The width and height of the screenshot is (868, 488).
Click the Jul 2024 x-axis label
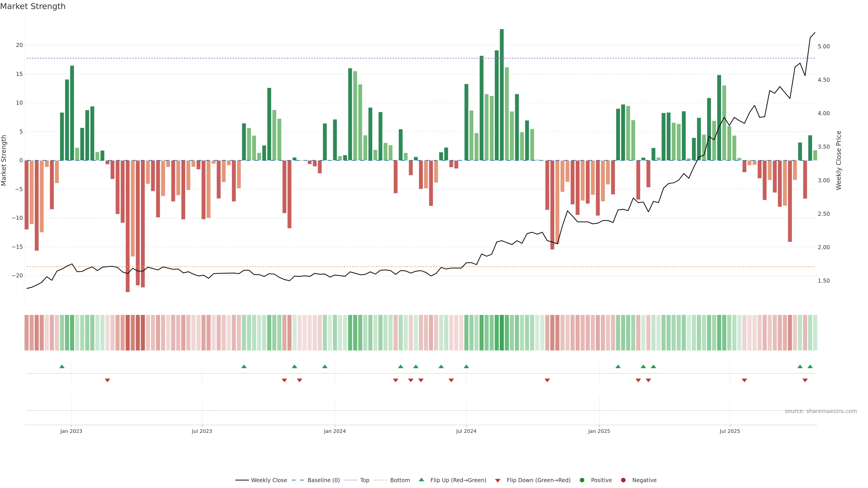pyautogui.click(x=466, y=431)
